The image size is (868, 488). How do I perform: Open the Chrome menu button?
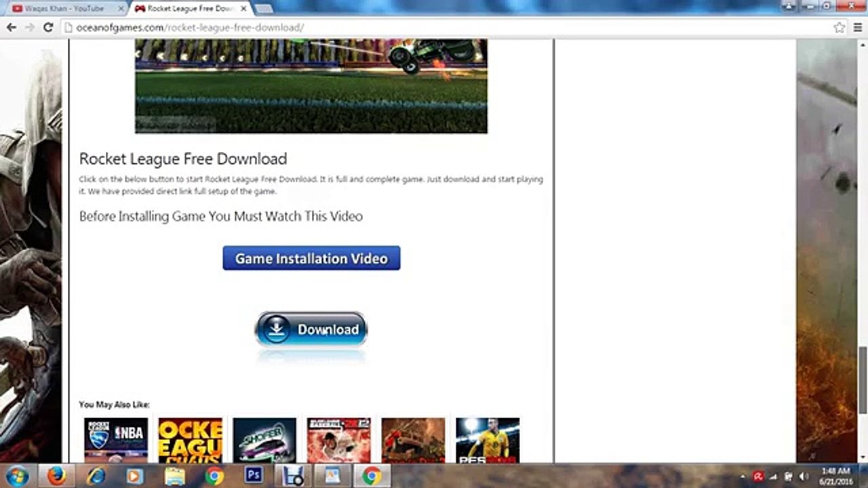(857, 28)
